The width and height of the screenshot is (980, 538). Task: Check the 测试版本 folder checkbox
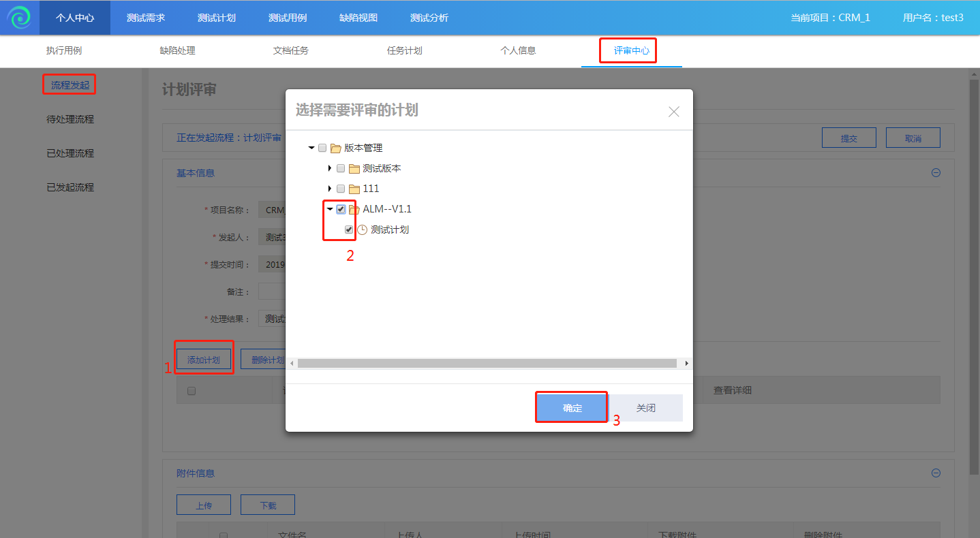point(341,169)
